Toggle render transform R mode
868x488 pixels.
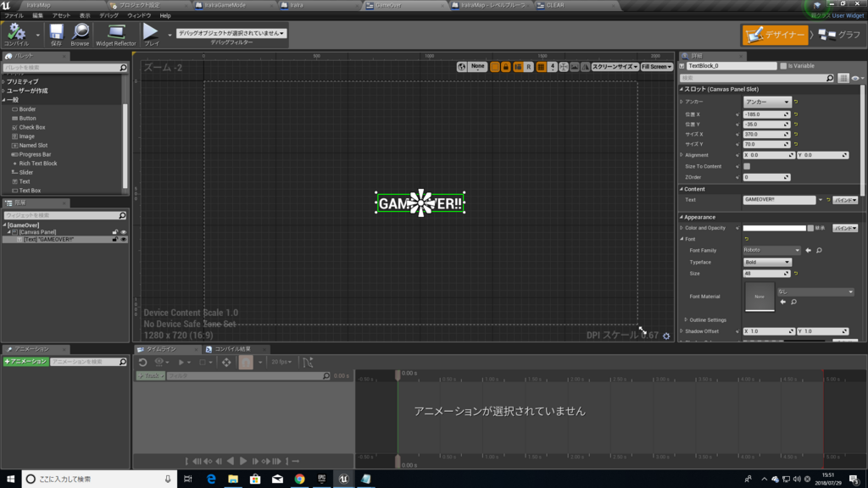point(529,66)
